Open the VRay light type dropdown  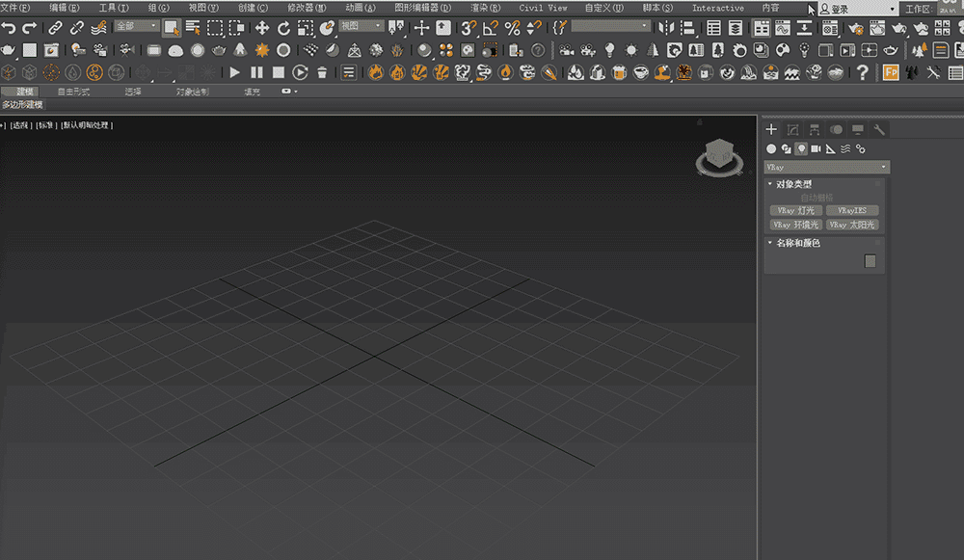click(826, 167)
